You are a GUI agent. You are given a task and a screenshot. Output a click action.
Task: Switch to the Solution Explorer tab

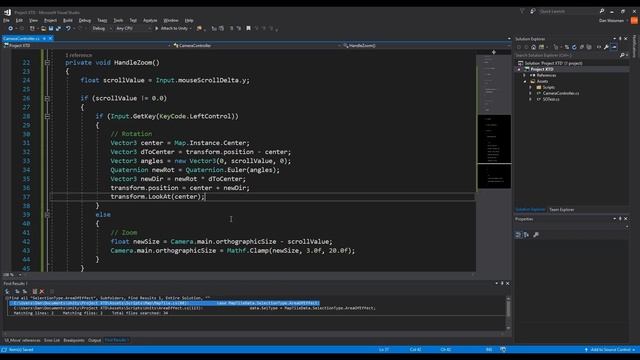tap(530, 210)
